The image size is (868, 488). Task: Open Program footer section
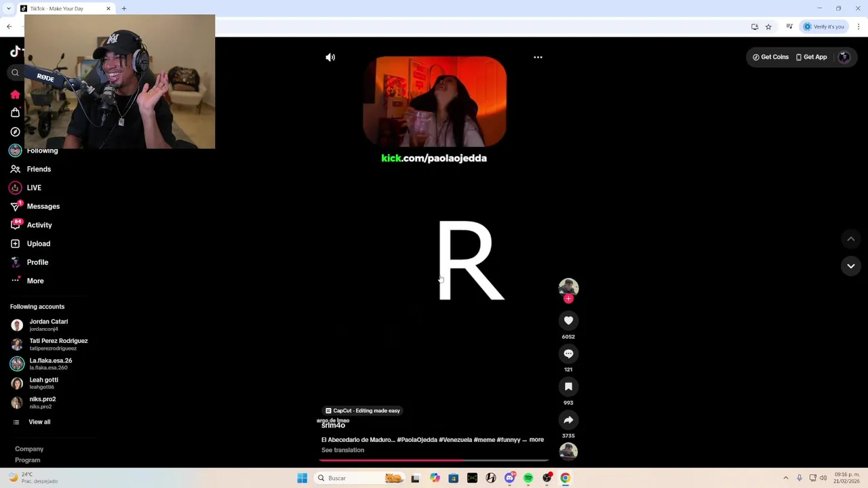tap(28, 460)
